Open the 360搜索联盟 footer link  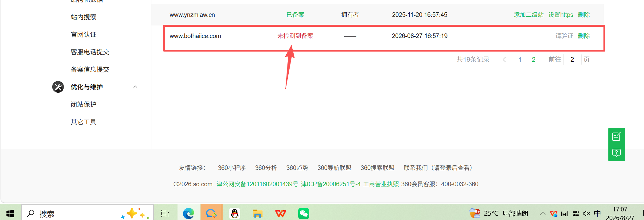click(377, 168)
